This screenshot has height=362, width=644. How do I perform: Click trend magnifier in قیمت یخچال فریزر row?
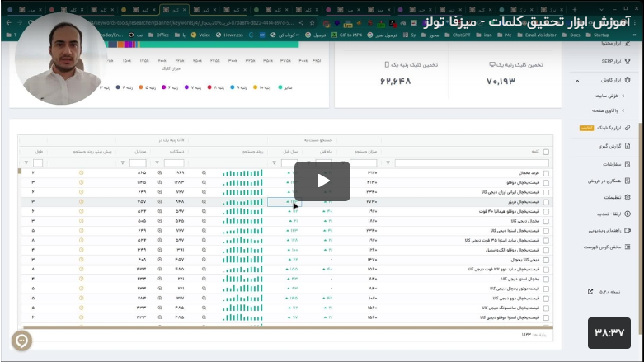204,202
